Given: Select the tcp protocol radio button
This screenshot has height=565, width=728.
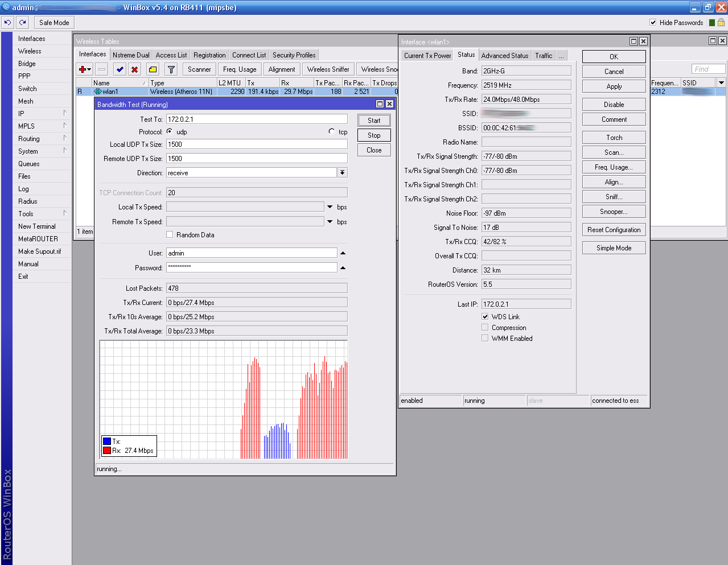Looking at the screenshot, I should pos(332,131).
